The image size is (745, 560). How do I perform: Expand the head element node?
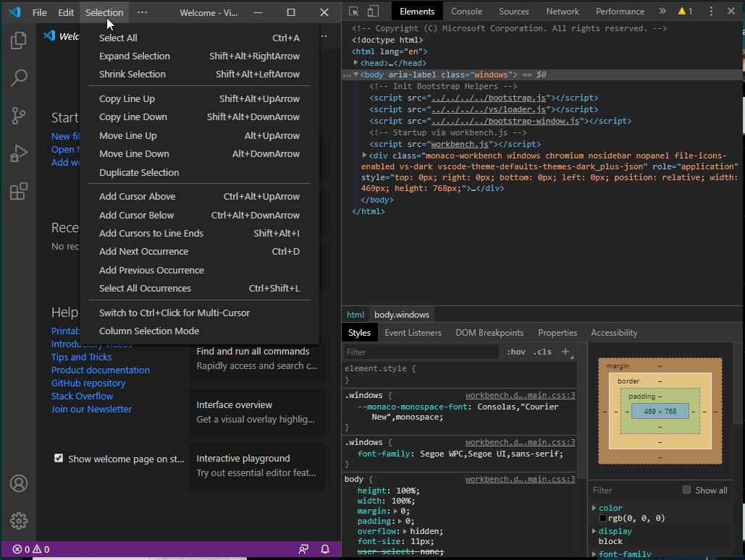click(356, 63)
